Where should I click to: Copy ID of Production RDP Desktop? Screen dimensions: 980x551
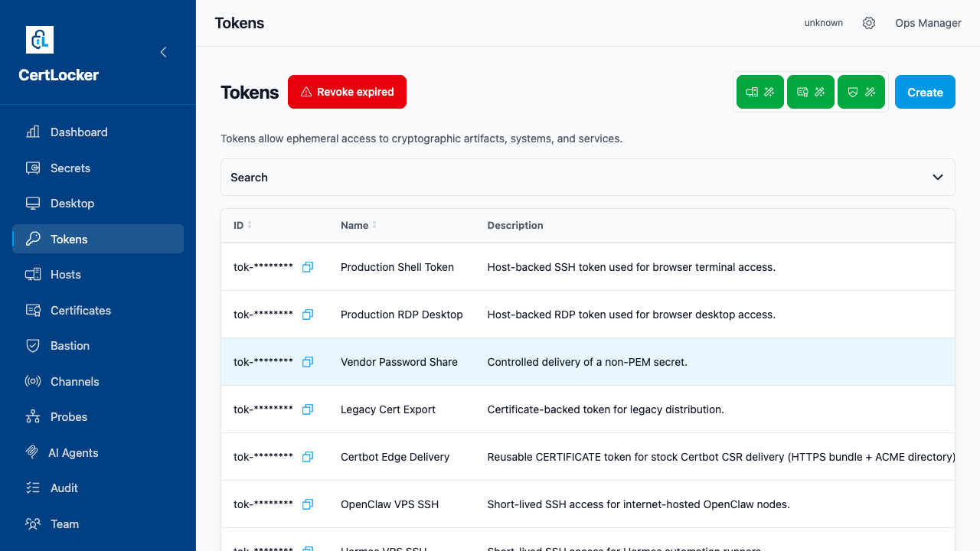pyautogui.click(x=308, y=315)
